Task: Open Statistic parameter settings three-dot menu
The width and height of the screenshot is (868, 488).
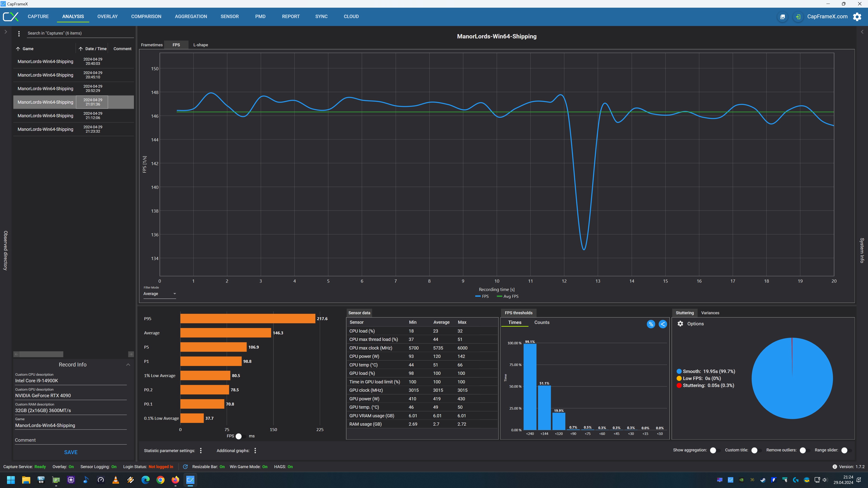Action: pos(201,451)
